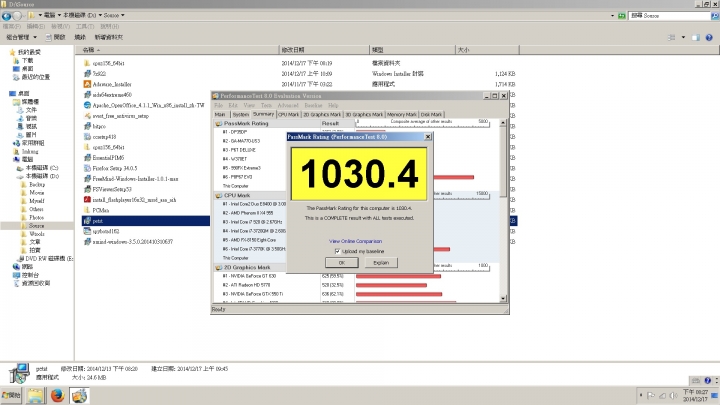The width and height of the screenshot is (720, 405).
Task: Open the View Online Comparison link
Action: (355, 241)
